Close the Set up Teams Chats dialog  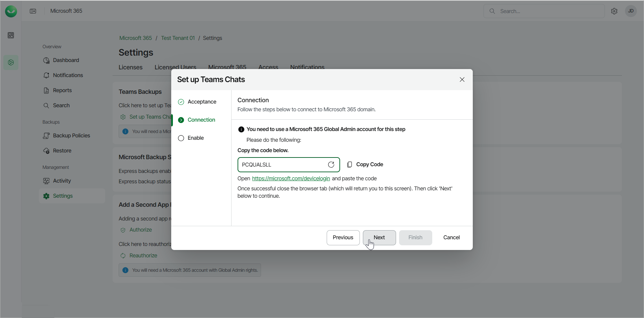coord(462,79)
